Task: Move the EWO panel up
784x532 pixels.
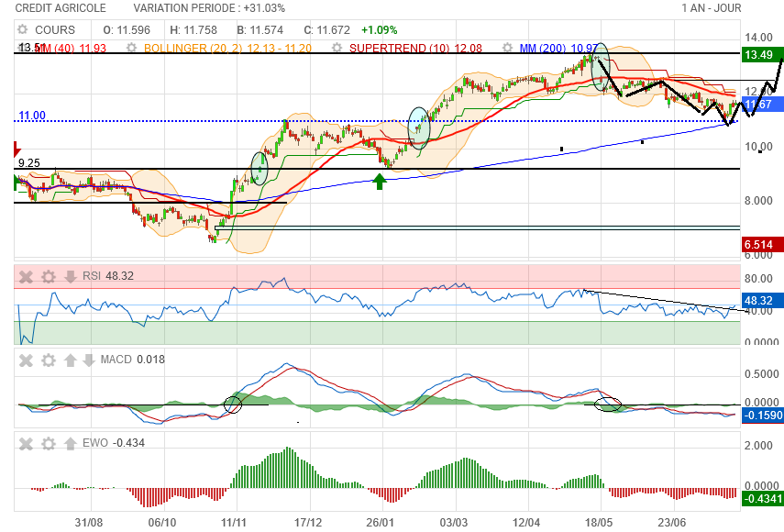Action: coord(71,444)
